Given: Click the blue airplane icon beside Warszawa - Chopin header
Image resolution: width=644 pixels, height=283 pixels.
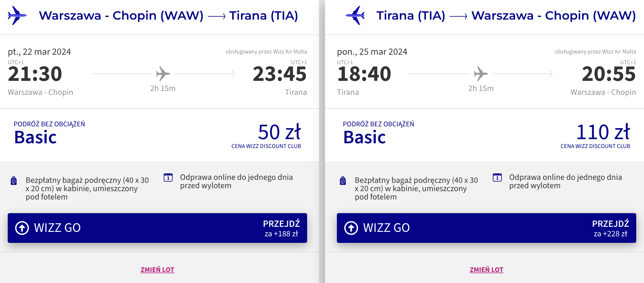Looking at the screenshot, I should pos(17,15).
